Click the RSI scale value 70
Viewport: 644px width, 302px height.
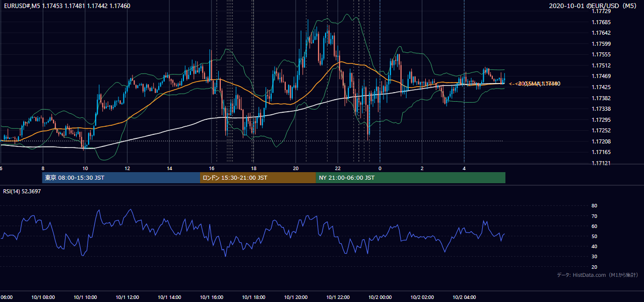pyautogui.click(x=594, y=216)
